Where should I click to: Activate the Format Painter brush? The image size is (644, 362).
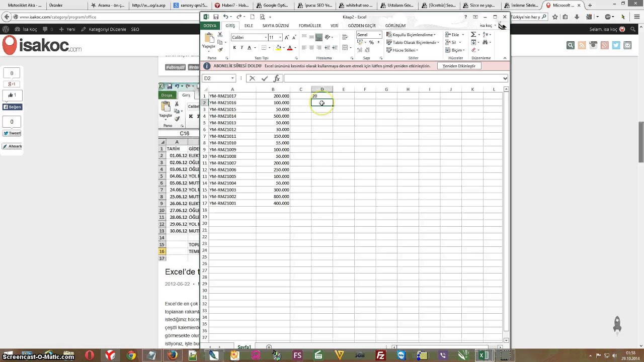[220, 49]
